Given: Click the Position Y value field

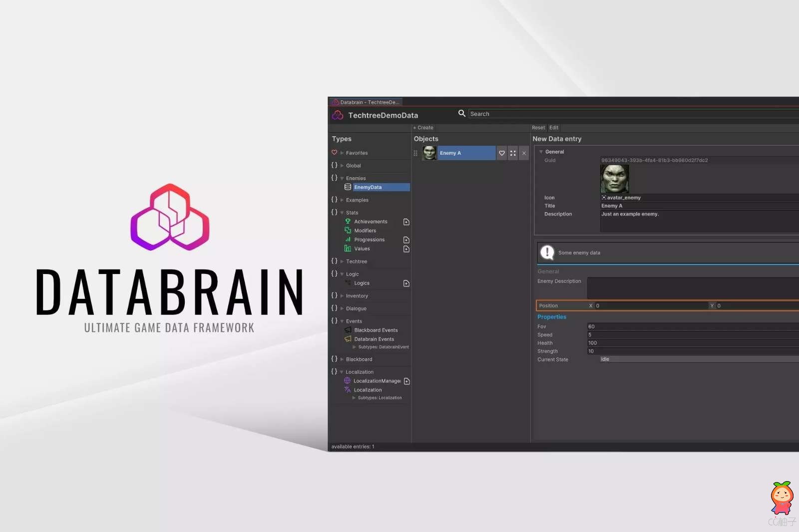Looking at the screenshot, I should [x=758, y=305].
